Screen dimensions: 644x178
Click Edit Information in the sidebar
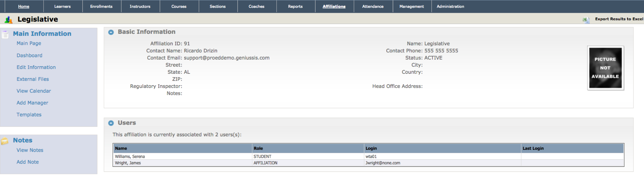(36, 67)
